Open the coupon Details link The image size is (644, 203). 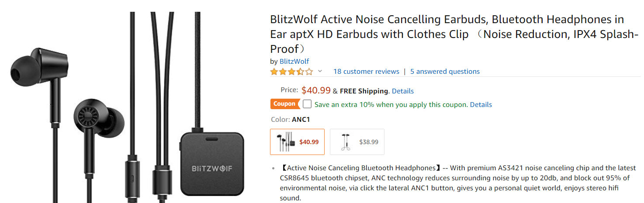[x=481, y=105]
